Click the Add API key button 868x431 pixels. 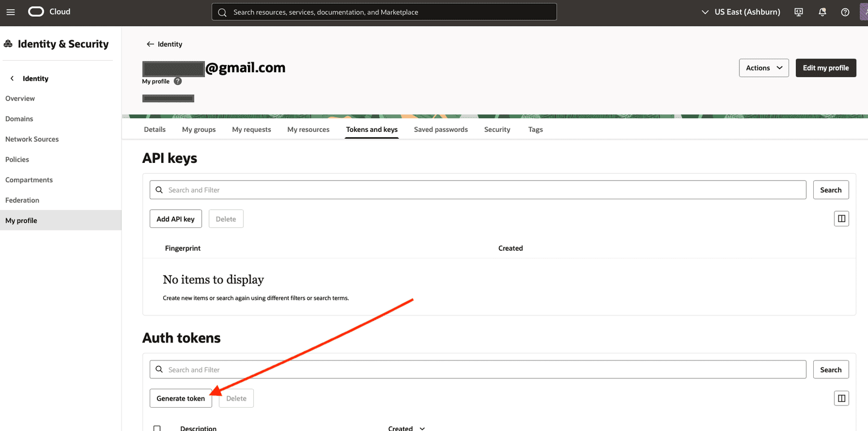coord(175,219)
